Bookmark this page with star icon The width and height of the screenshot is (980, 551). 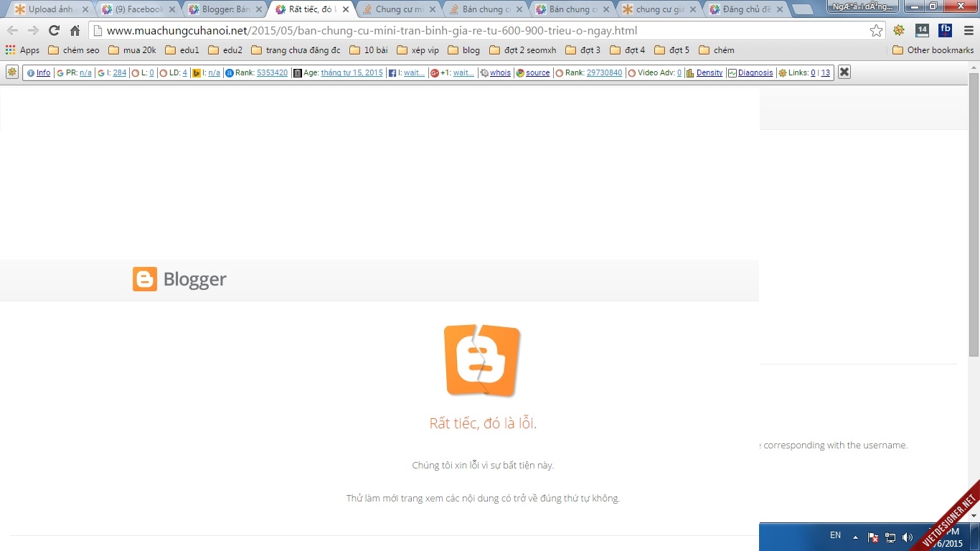[876, 31]
